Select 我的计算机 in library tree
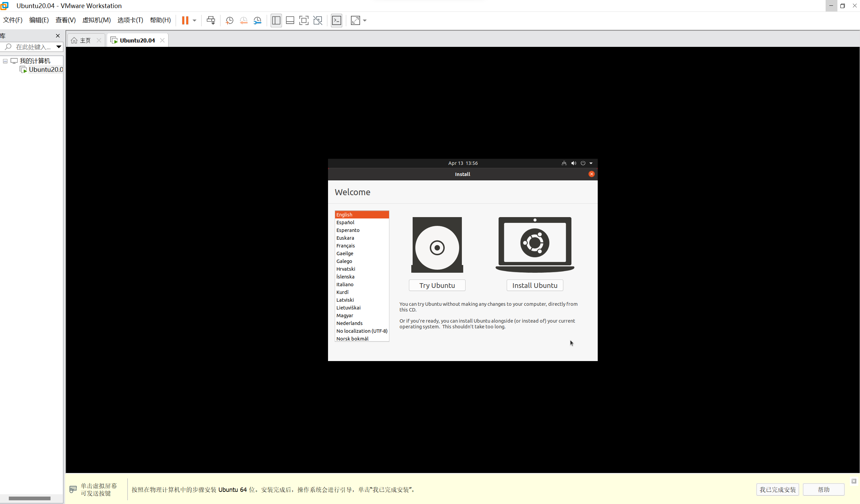 click(35, 61)
